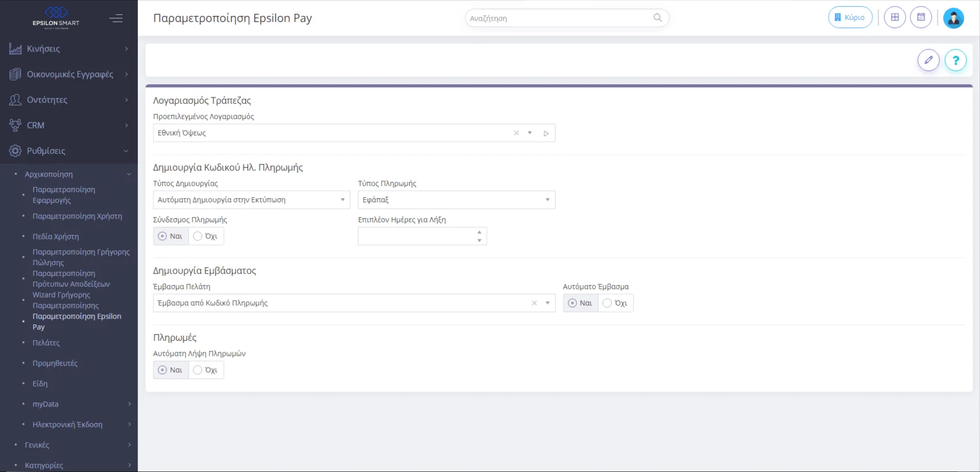Click the Δημιουργία Εμβάσματος heading
Screen dimensions: 980x472
[x=205, y=271]
